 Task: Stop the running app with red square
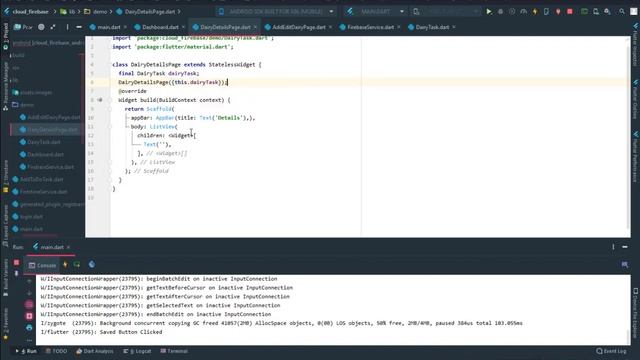[570, 12]
